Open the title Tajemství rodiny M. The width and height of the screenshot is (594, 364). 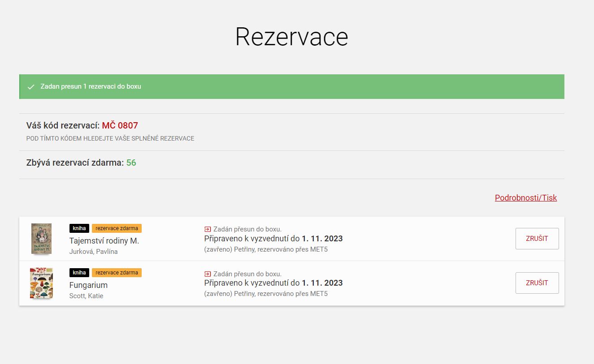tap(104, 241)
